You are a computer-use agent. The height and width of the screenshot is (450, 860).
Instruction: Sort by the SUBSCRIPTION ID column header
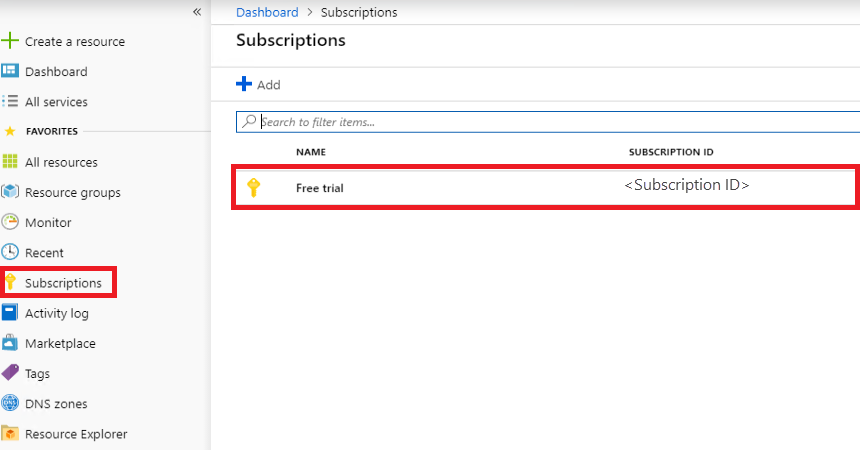pyautogui.click(x=670, y=152)
